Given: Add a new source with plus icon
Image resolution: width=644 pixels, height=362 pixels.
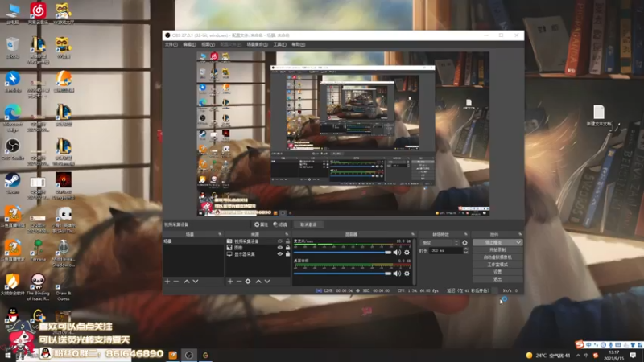Looking at the screenshot, I should point(230,281).
